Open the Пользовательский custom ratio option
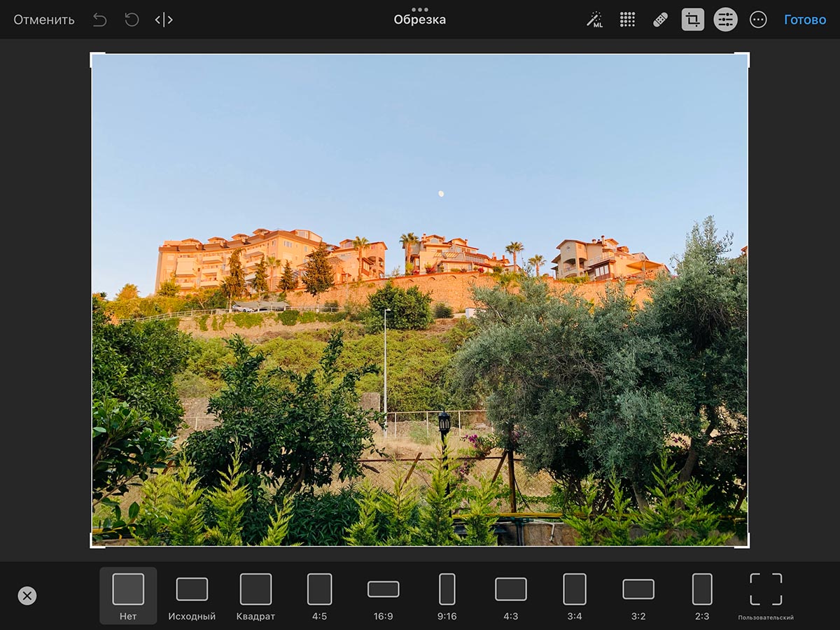The width and height of the screenshot is (840, 630). pyautogui.click(x=766, y=596)
